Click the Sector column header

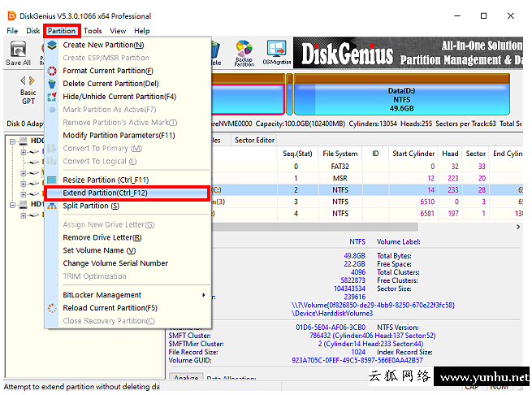(476, 154)
